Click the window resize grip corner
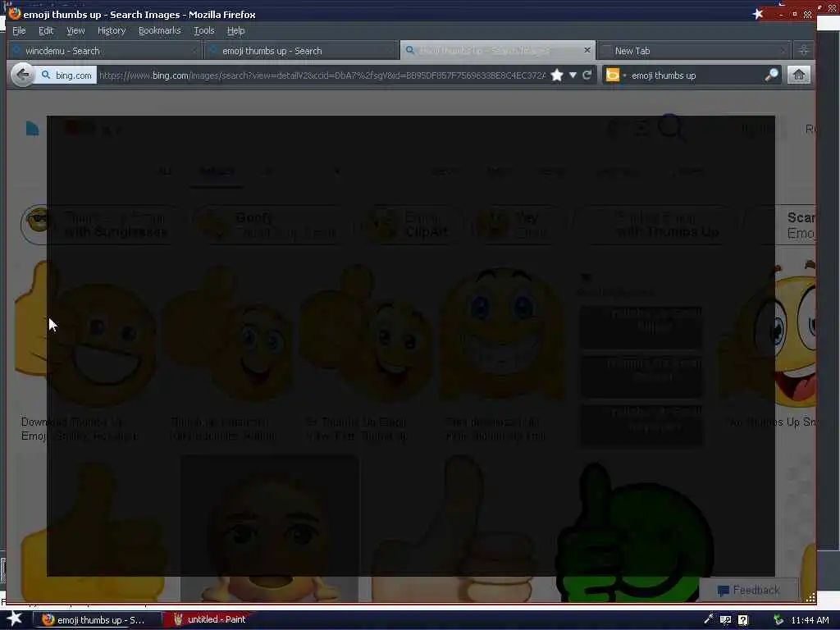This screenshot has width=840, height=630. click(811, 598)
